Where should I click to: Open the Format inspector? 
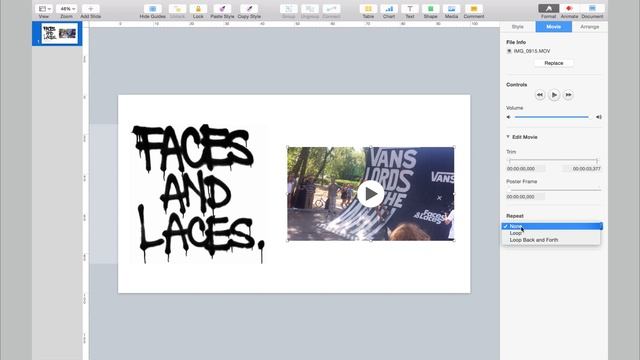point(549,9)
